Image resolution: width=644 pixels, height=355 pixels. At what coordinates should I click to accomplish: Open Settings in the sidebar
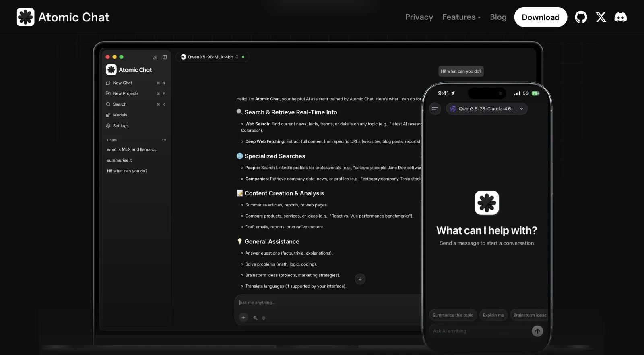[x=136, y=126]
